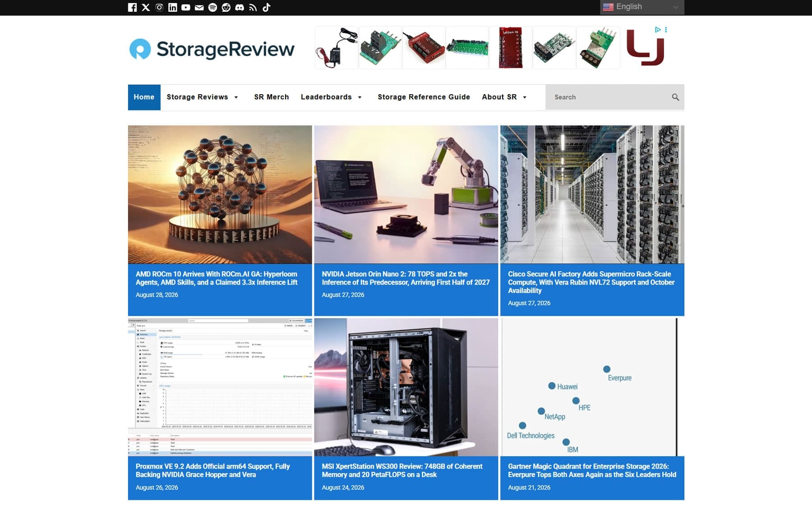Open the YouTube social icon
Image resolution: width=812 pixels, height=507 pixels.
pos(186,7)
